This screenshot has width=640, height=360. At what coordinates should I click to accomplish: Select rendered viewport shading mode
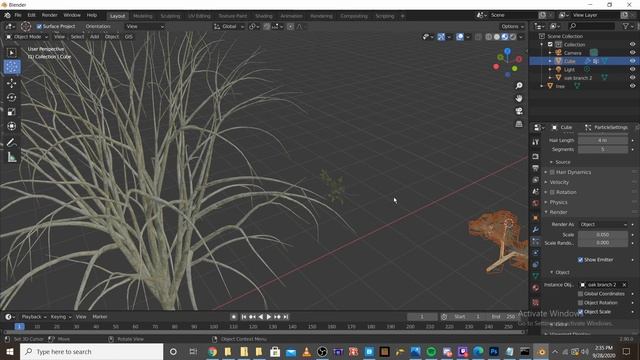click(513, 37)
